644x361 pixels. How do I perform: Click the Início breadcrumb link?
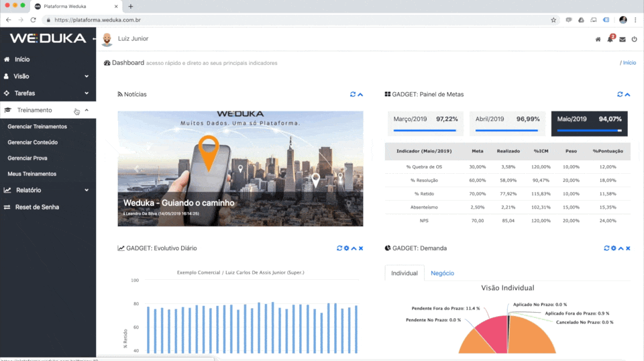coord(629,63)
